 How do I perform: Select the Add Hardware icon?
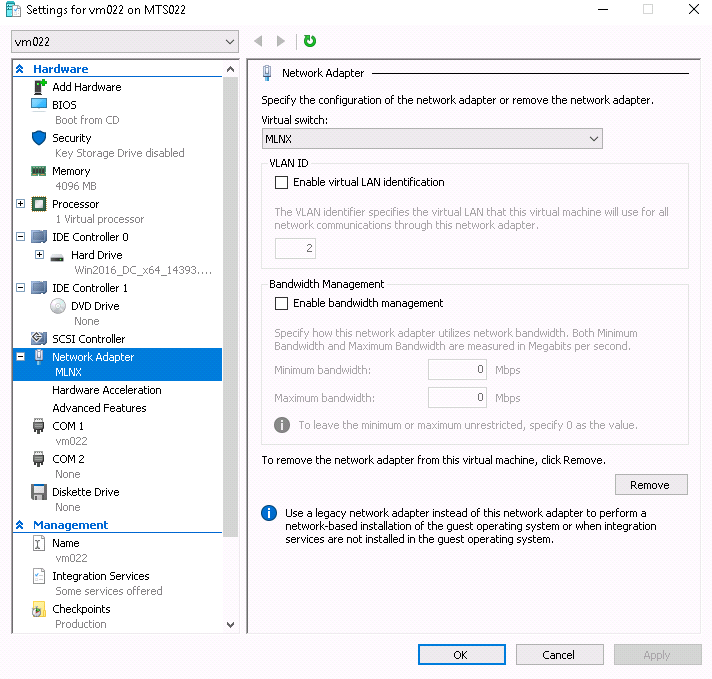39,87
